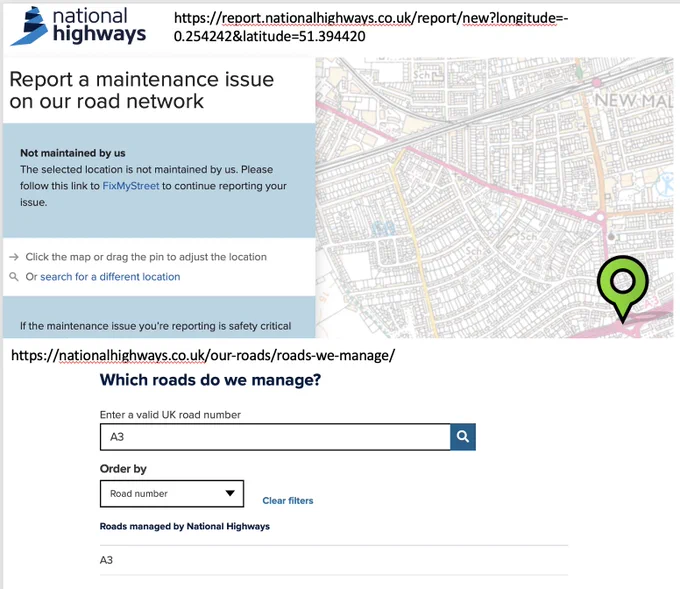Click the arrow icon beside 'Click the map' hint

(14, 257)
